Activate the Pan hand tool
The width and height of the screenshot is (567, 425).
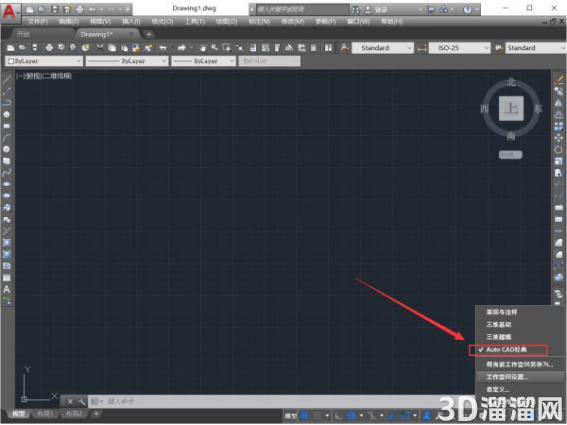coord(202,47)
